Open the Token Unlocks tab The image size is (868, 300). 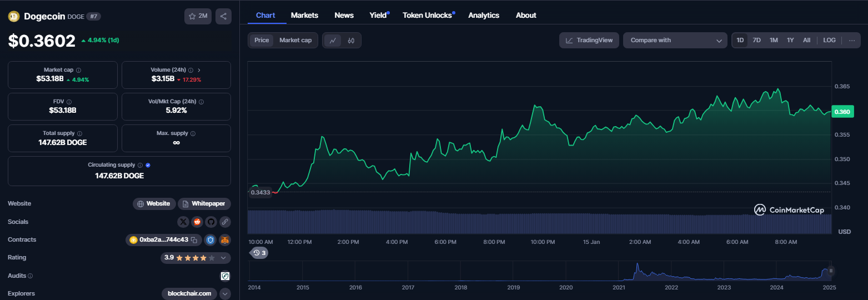(x=428, y=15)
